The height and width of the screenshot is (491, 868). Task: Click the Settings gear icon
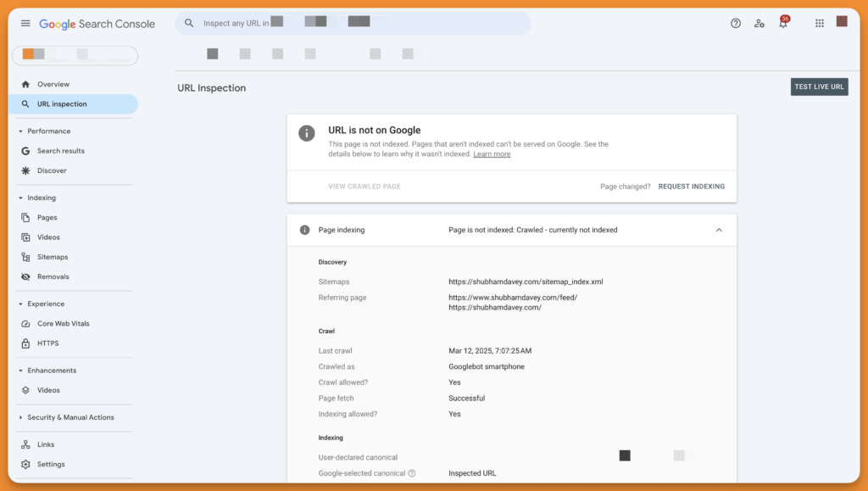click(25, 465)
